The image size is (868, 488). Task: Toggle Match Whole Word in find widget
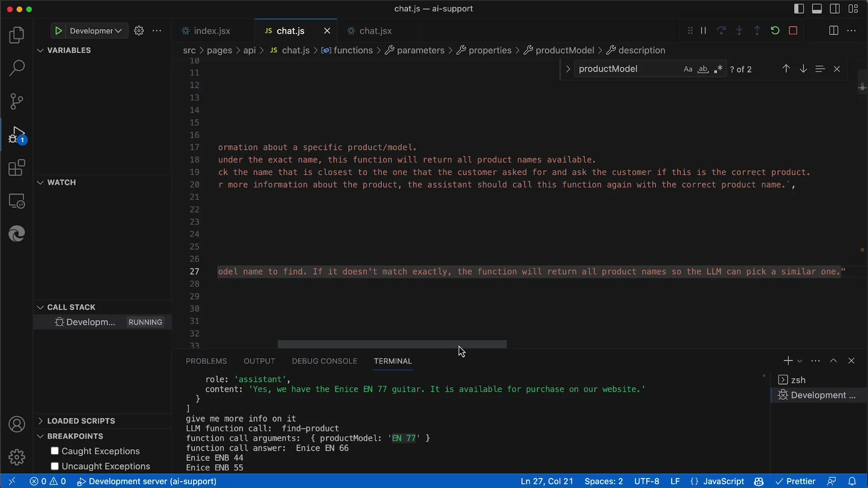point(703,69)
